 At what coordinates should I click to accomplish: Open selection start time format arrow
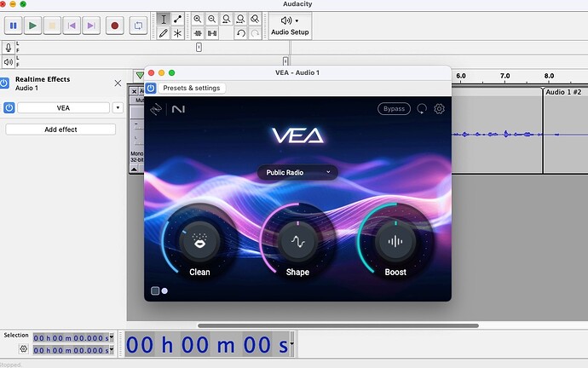[112, 338]
